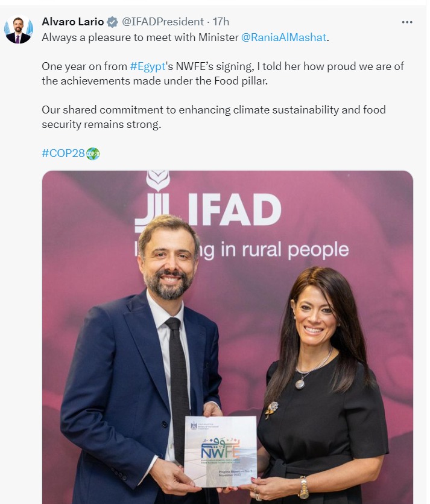Open the Alvaro Lario display name link
The image size is (430, 504).
pos(72,22)
